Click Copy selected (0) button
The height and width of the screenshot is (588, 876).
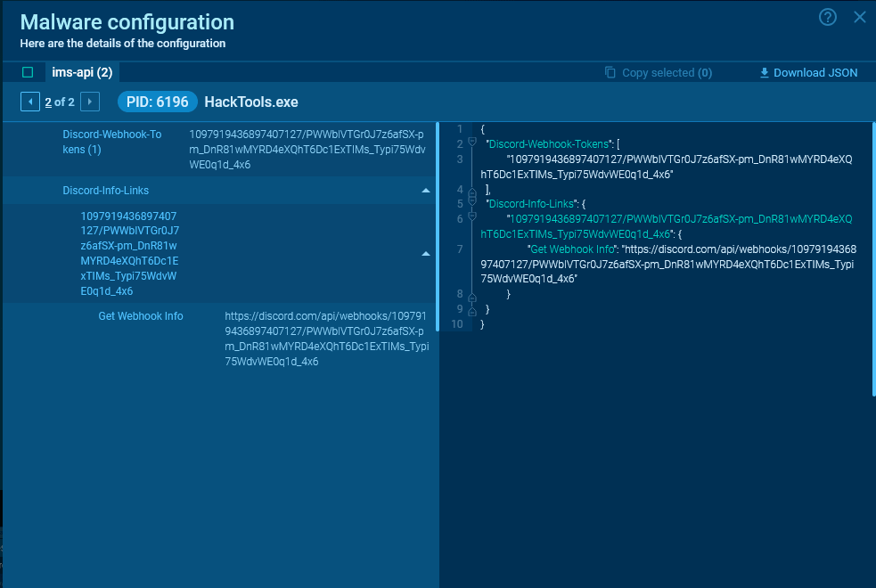pos(659,72)
